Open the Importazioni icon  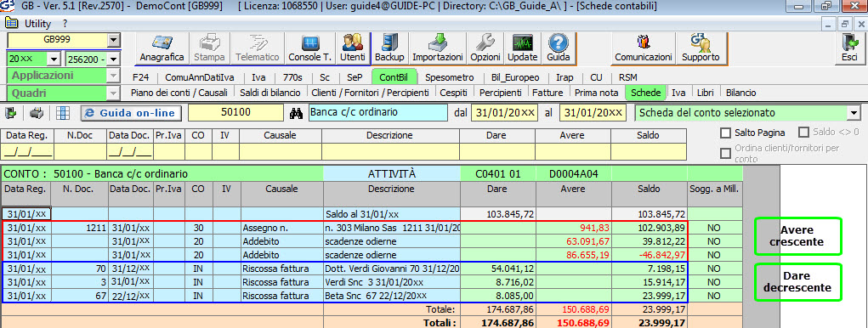(437, 48)
